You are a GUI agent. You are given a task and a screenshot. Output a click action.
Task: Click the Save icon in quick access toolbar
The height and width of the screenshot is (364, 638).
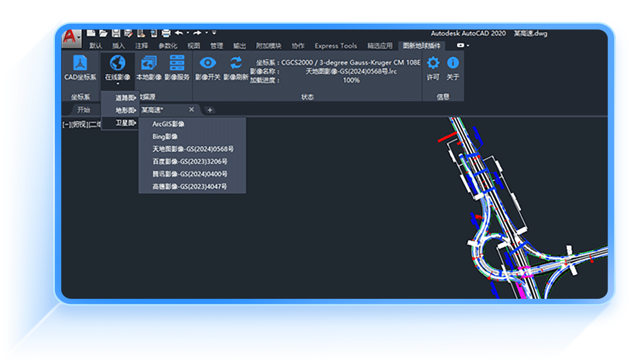(x=116, y=33)
